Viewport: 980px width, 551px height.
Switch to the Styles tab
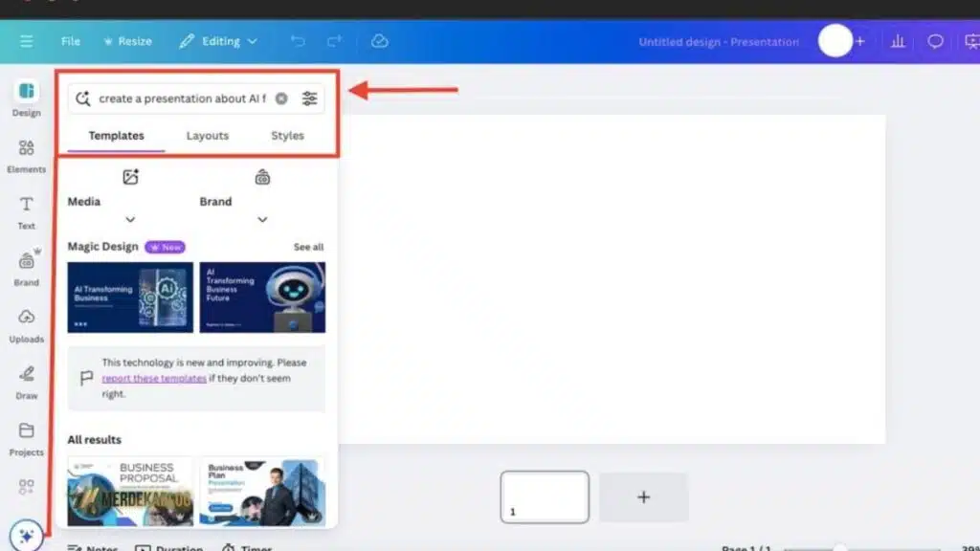pos(287,136)
